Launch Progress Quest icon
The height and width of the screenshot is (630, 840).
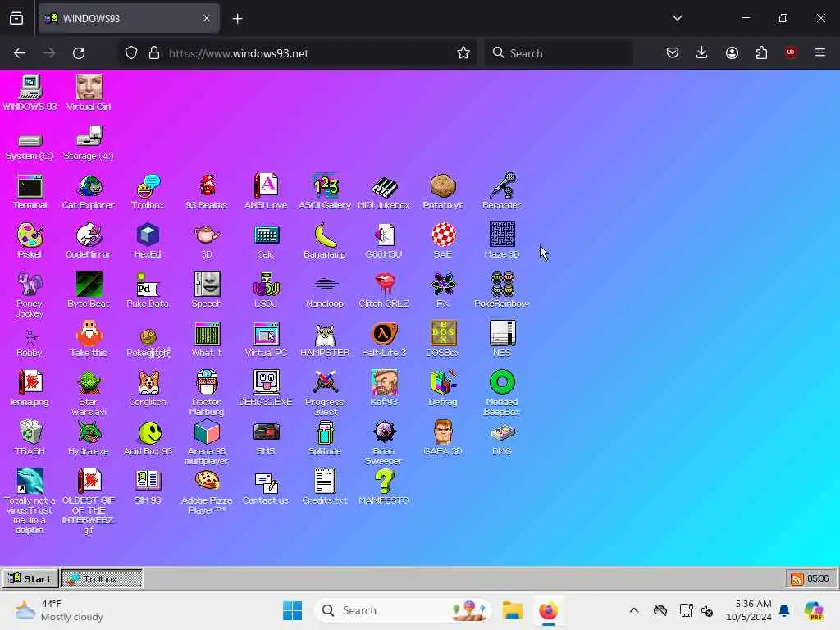click(x=325, y=393)
